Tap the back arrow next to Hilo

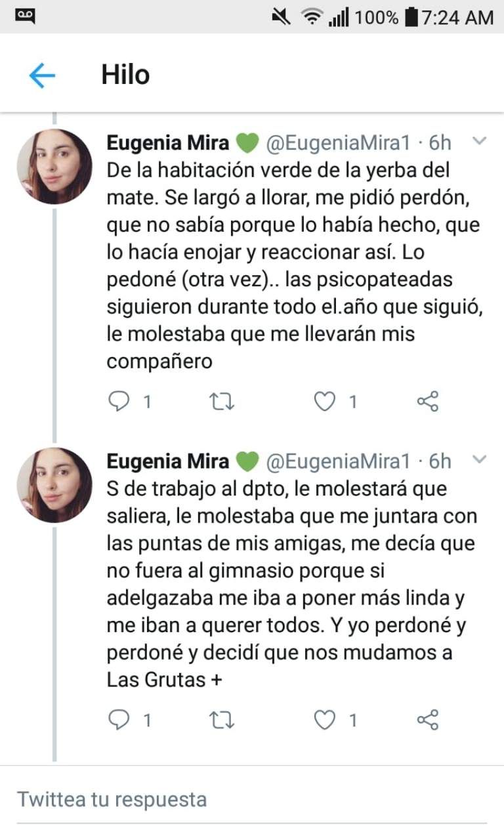point(42,76)
